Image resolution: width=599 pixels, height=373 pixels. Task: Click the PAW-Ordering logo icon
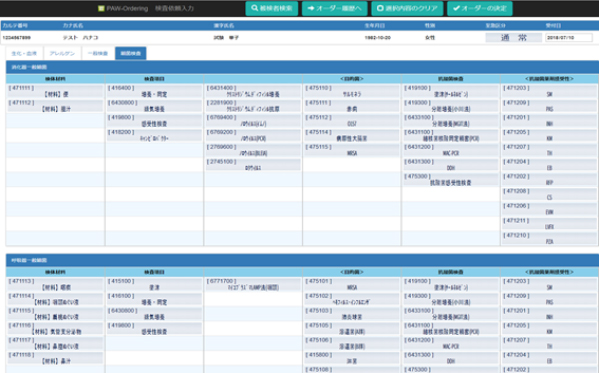click(x=101, y=8)
